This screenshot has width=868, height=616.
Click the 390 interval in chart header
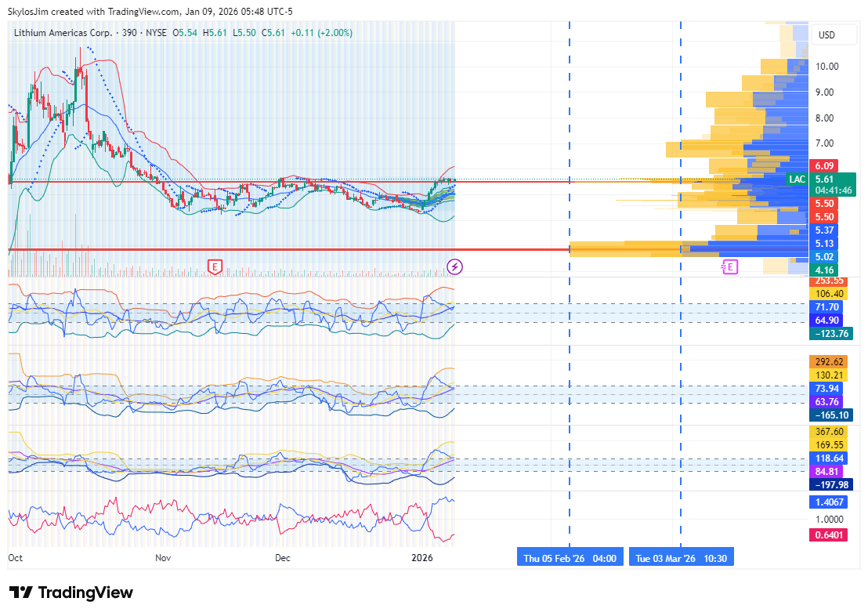tap(128, 33)
